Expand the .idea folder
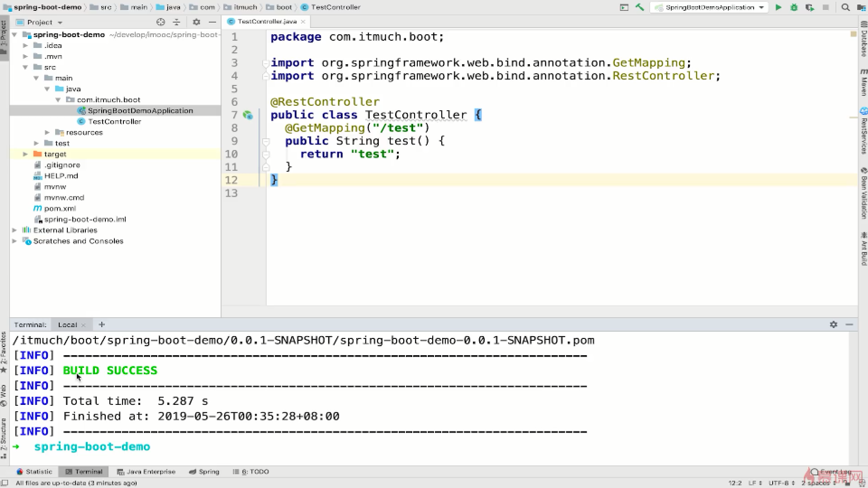 coord(25,46)
